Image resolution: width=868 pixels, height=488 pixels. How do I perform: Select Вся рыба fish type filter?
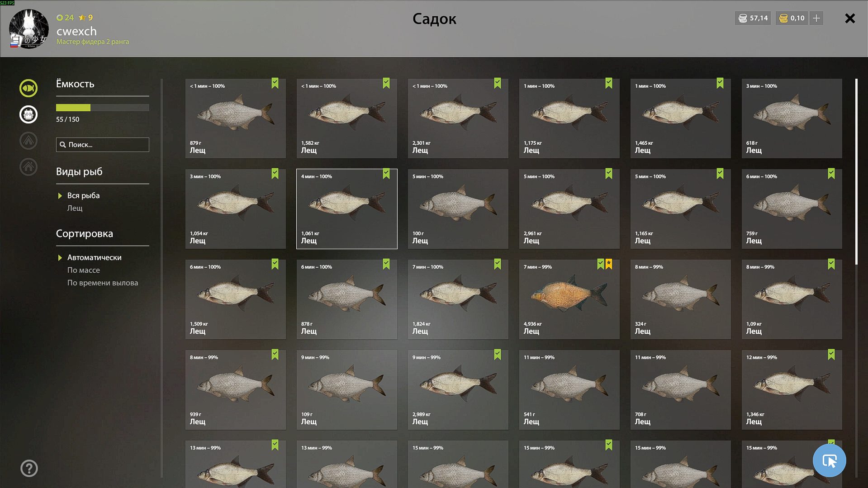83,195
